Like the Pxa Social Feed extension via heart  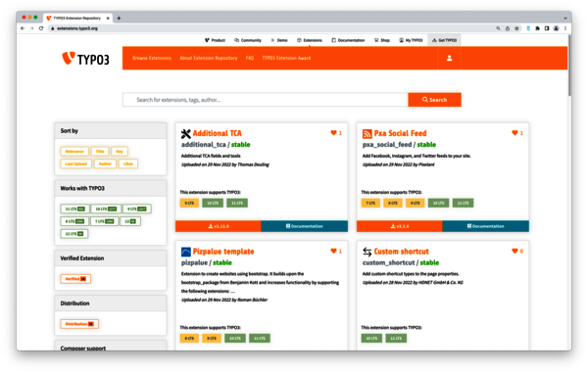514,133
